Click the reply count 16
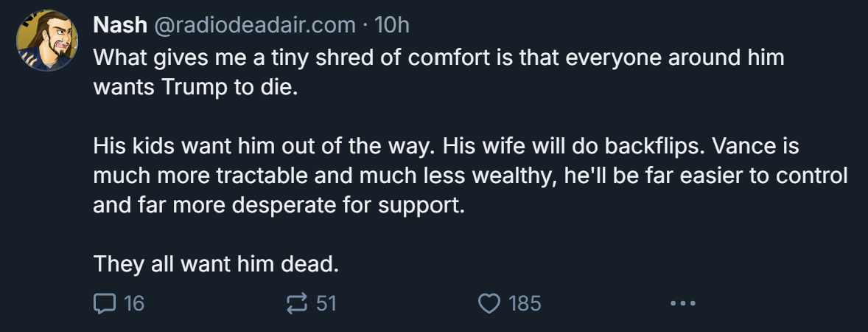Screen dimensions: 868x332 click(134, 303)
